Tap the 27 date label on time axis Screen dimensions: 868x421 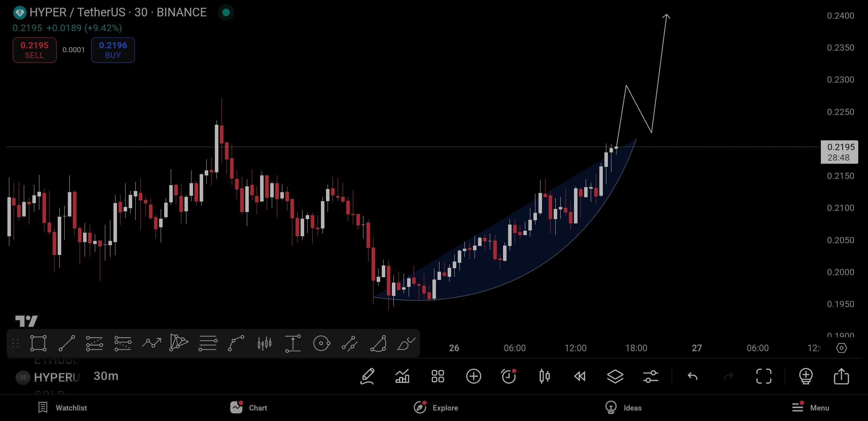pos(697,348)
